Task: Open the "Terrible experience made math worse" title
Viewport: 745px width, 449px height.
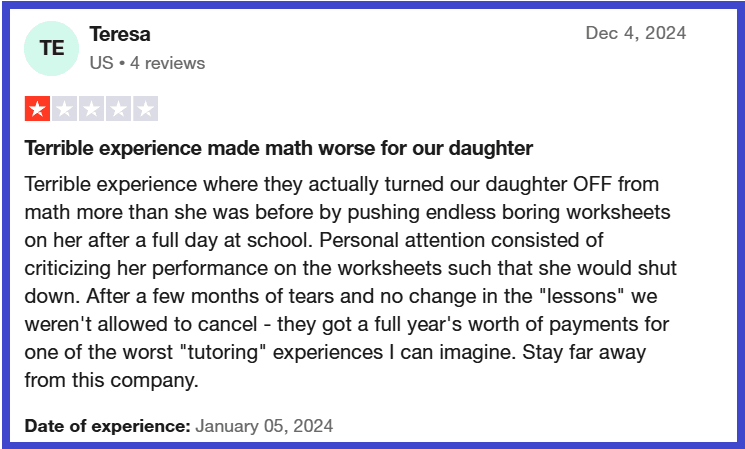Action: [x=278, y=148]
